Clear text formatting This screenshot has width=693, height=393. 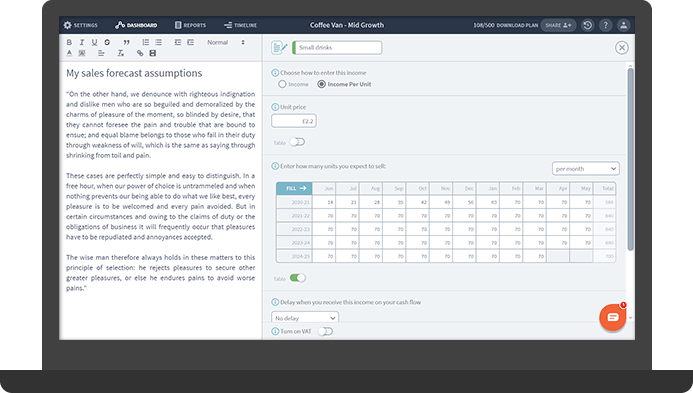coord(121,53)
